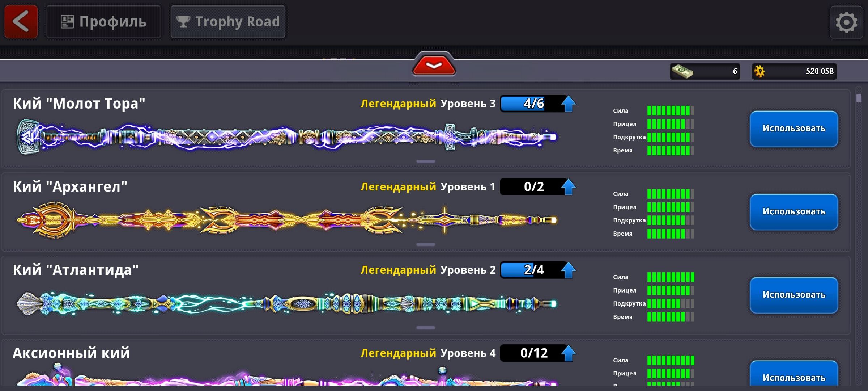Open the Trophy Road tab
The width and height of the screenshot is (868, 391).
(x=228, y=22)
